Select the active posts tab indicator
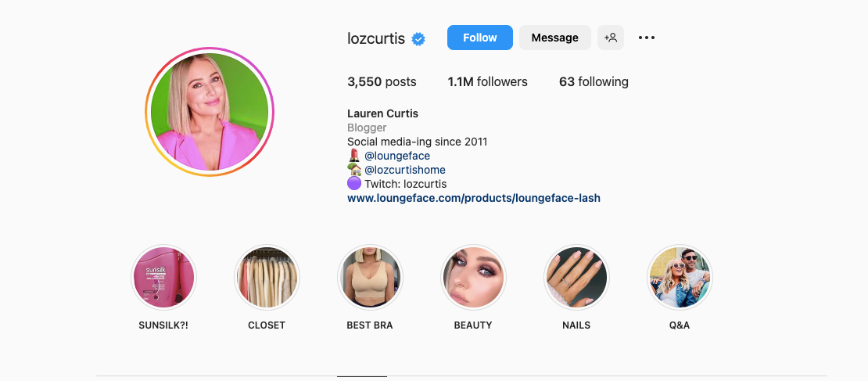 (362, 376)
